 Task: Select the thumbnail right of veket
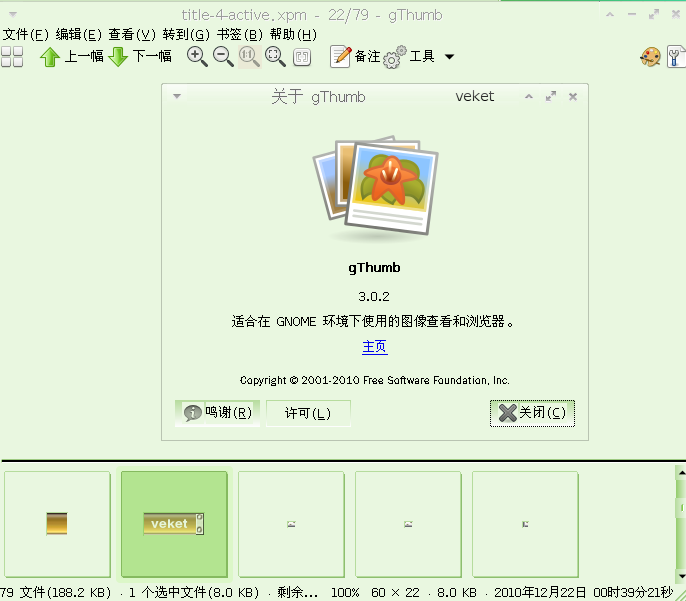(291, 524)
